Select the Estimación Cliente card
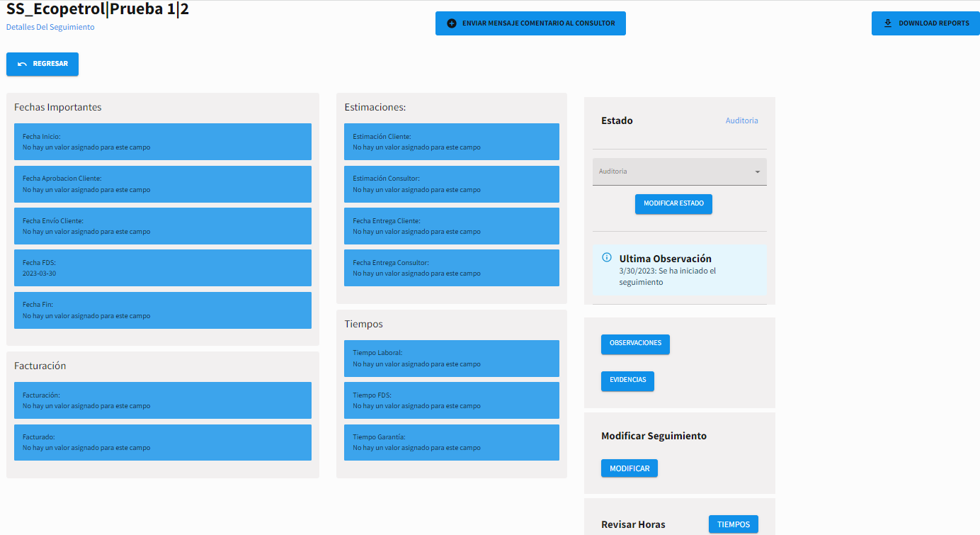The width and height of the screenshot is (980, 535). (452, 142)
